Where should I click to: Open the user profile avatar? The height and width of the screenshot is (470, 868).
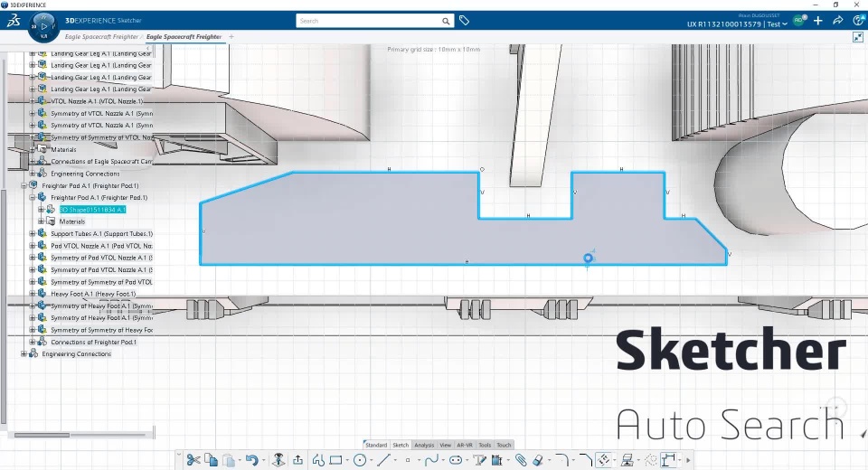coord(798,21)
